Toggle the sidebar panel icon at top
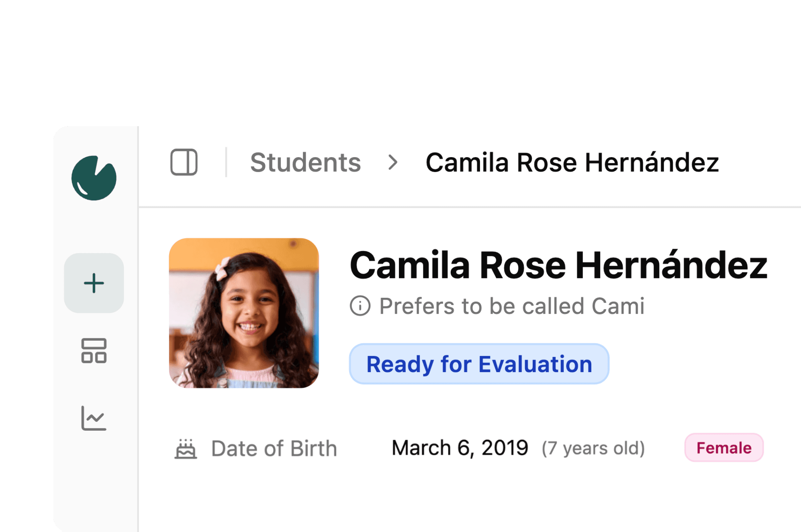Image resolution: width=801 pixels, height=532 pixels. click(x=184, y=162)
